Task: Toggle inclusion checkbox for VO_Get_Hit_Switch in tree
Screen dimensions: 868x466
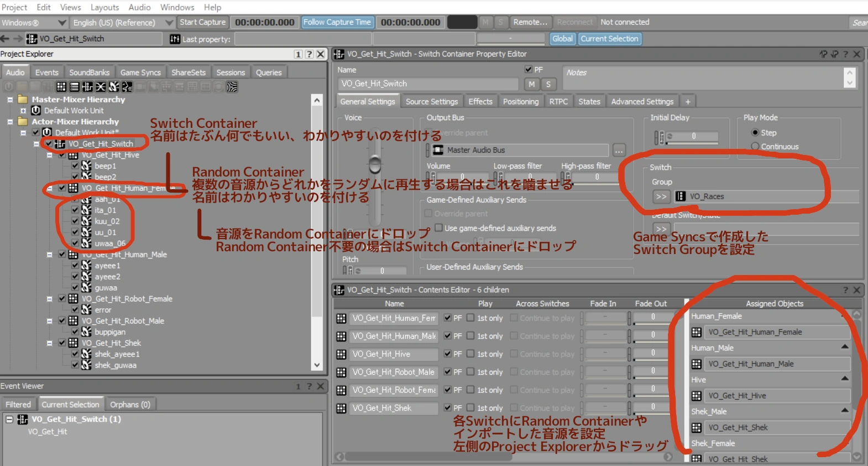Action: click(x=49, y=144)
